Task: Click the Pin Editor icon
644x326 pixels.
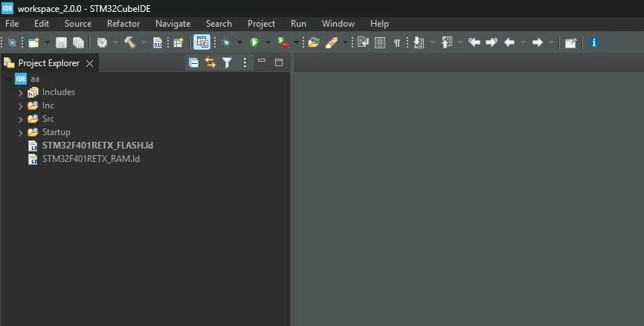Action: point(570,42)
